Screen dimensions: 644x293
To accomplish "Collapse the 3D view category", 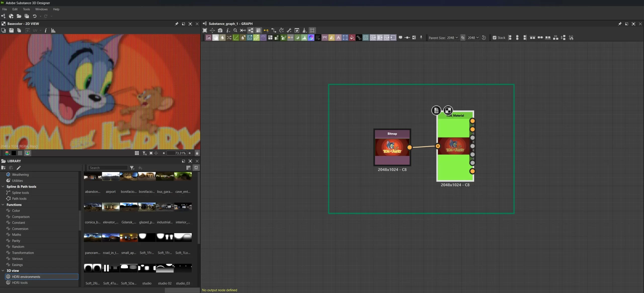I will [3, 271].
